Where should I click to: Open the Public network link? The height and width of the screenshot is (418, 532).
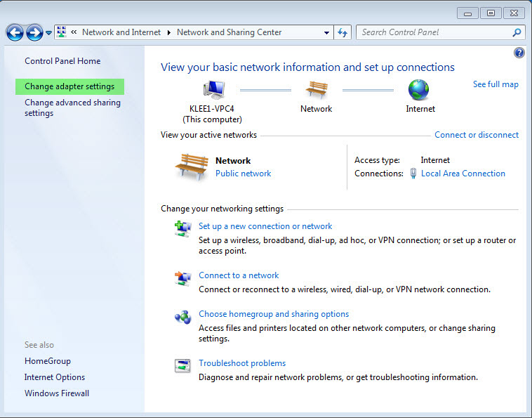coord(244,174)
